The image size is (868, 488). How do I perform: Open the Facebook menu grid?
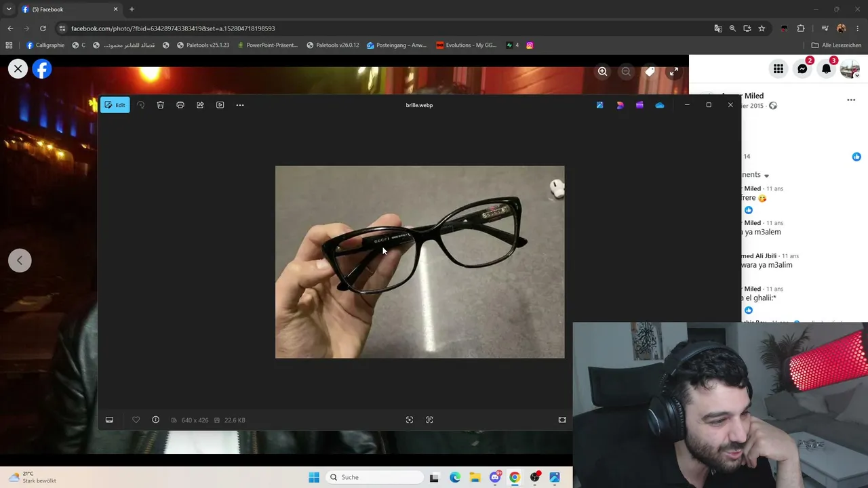point(778,68)
